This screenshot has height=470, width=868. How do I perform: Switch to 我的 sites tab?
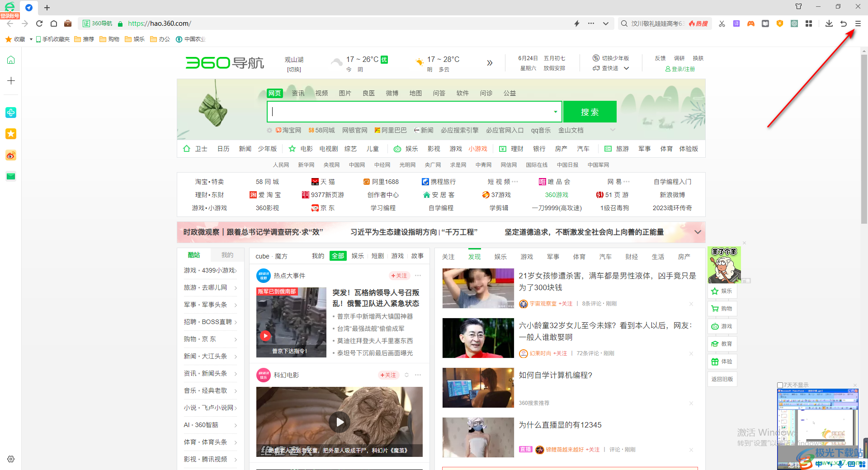click(227, 255)
